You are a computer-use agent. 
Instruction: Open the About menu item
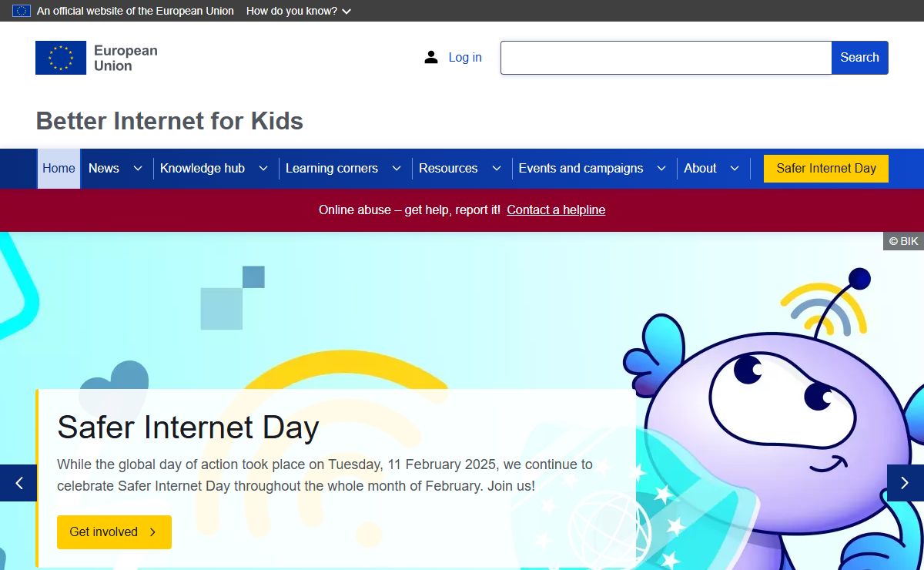700,169
